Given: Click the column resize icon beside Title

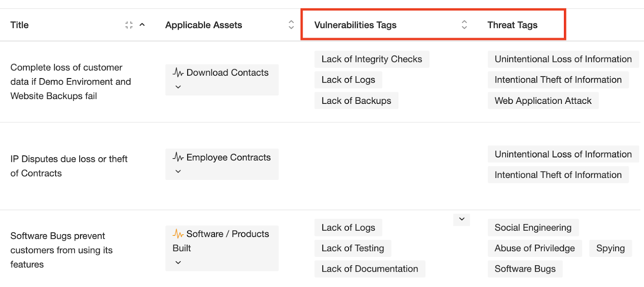Looking at the screenshot, I should pyautogui.click(x=129, y=25).
